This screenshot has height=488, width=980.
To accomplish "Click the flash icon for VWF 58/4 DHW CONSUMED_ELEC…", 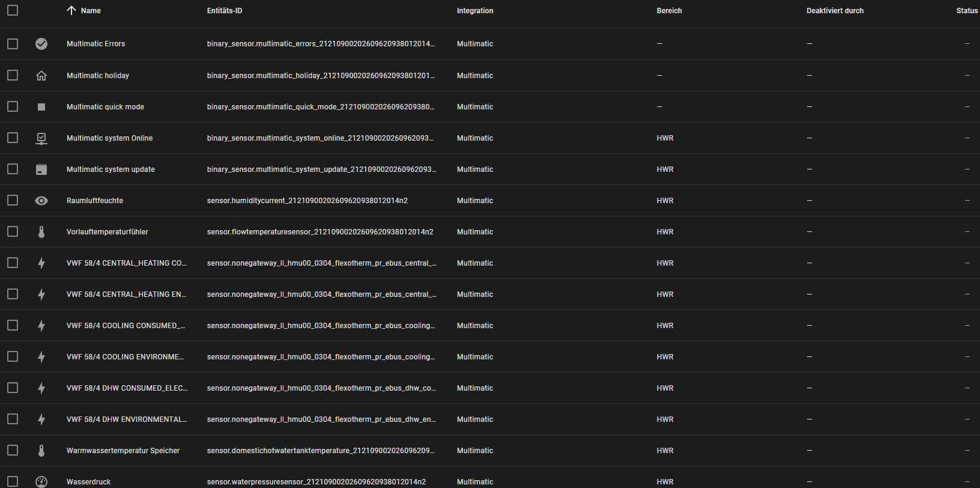I will [41, 388].
